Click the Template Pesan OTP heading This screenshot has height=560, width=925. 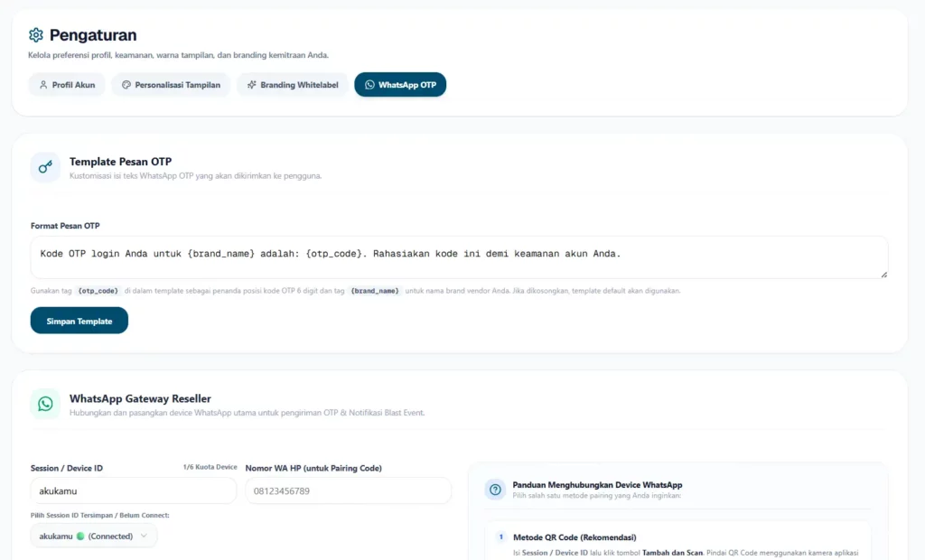[120, 162]
